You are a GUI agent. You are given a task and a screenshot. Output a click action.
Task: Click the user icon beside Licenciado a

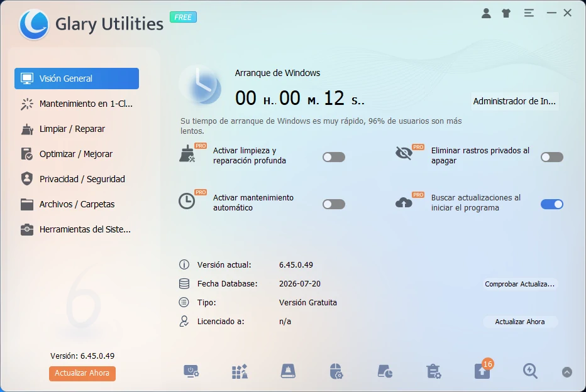pyautogui.click(x=184, y=321)
